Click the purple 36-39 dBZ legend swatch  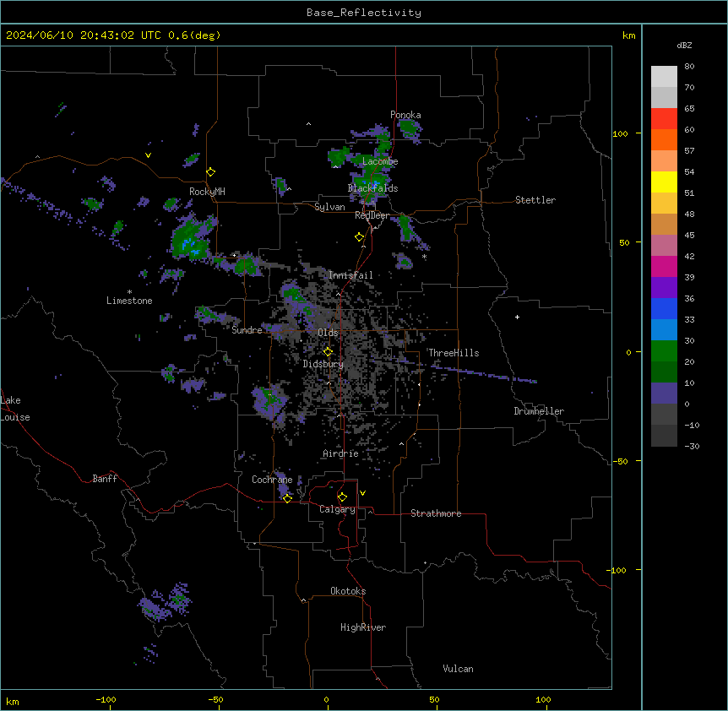pyautogui.click(x=664, y=288)
